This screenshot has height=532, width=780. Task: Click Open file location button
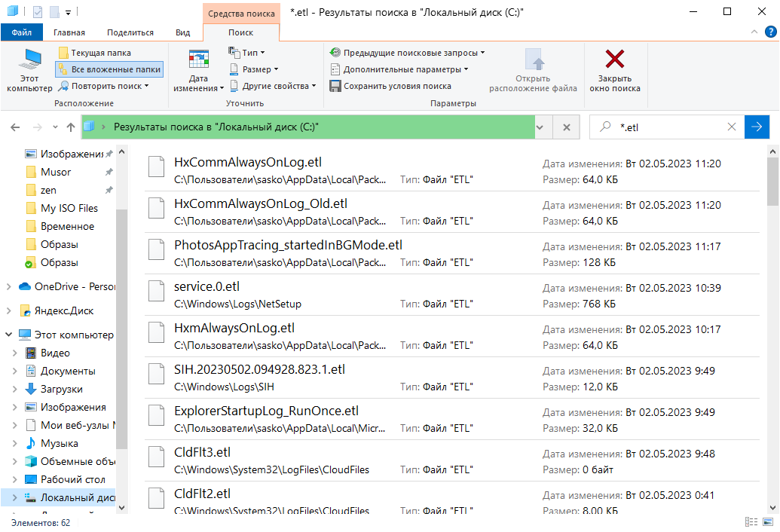pos(533,71)
